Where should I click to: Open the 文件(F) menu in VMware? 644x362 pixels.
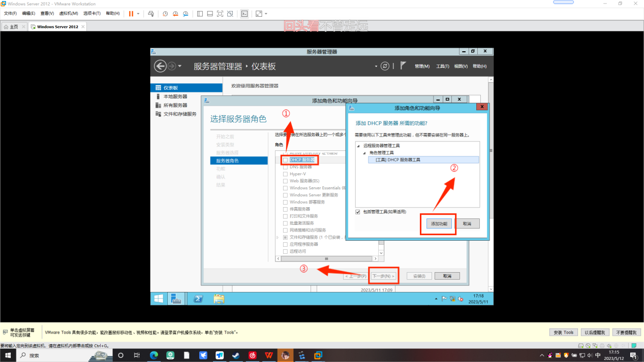point(10,14)
